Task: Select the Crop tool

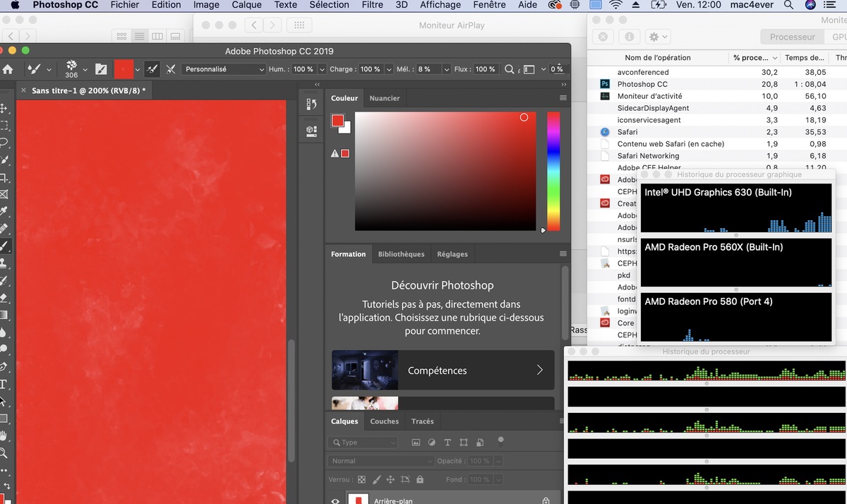Action: coord(4,177)
